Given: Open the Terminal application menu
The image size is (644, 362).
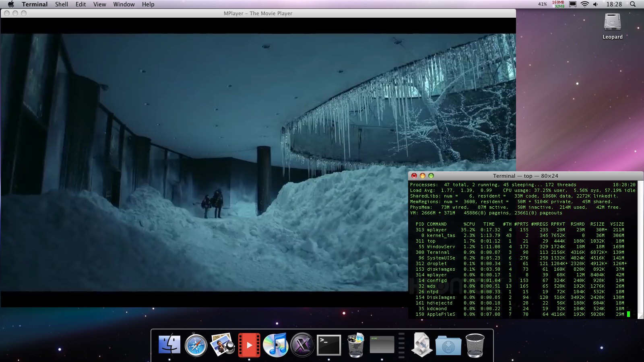Looking at the screenshot, I should pos(35,4).
